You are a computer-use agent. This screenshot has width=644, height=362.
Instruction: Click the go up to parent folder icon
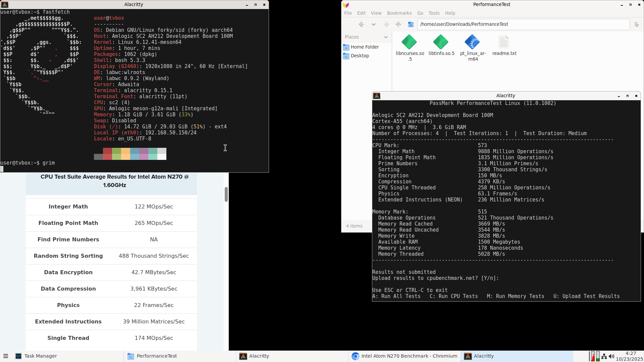(x=398, y=24)
